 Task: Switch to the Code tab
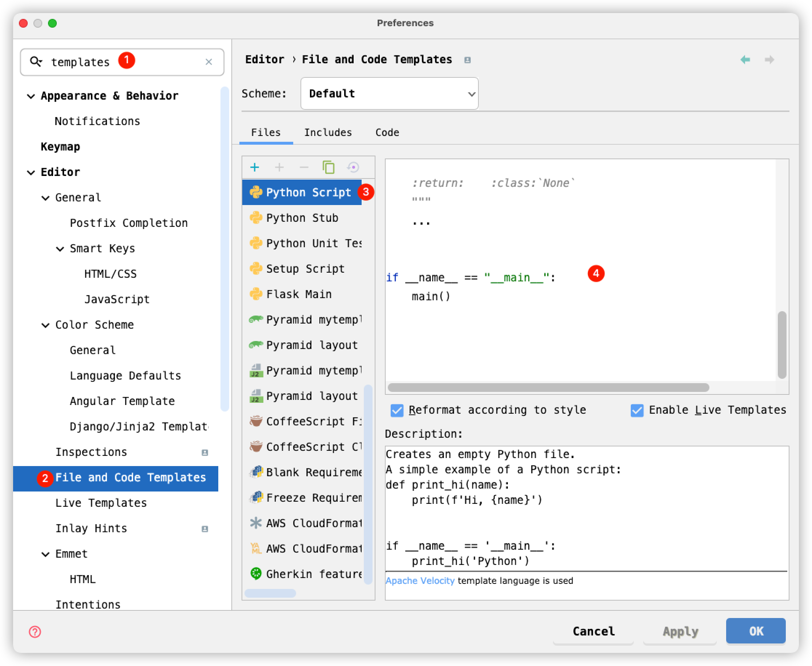[x=387, y=132]
